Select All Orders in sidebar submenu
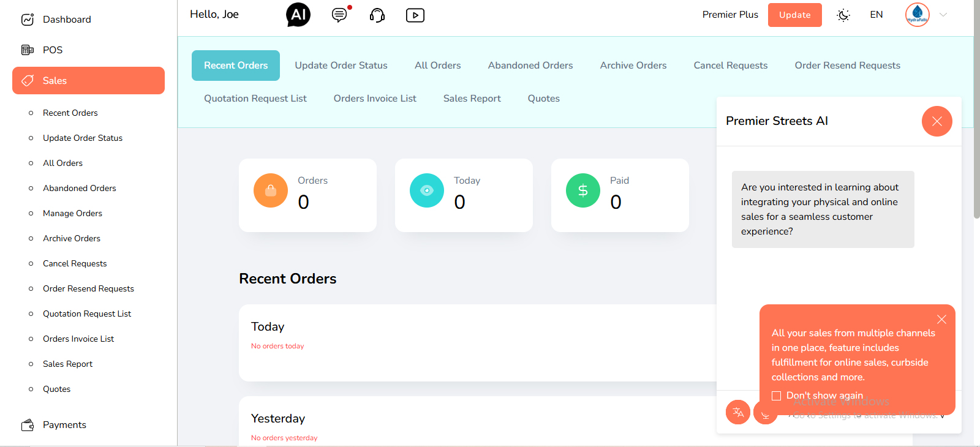The height and width of the screenshot is (447, 980). tap(62, 163)
